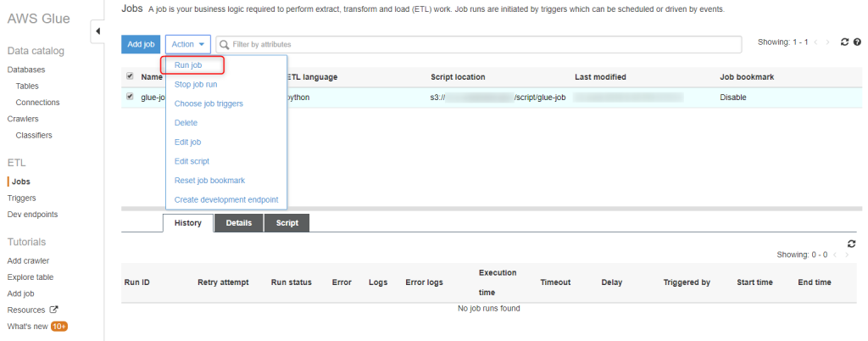Choose Reset job bookmark
This screenshot has width=868, height=341.
[x=210, y=181]
